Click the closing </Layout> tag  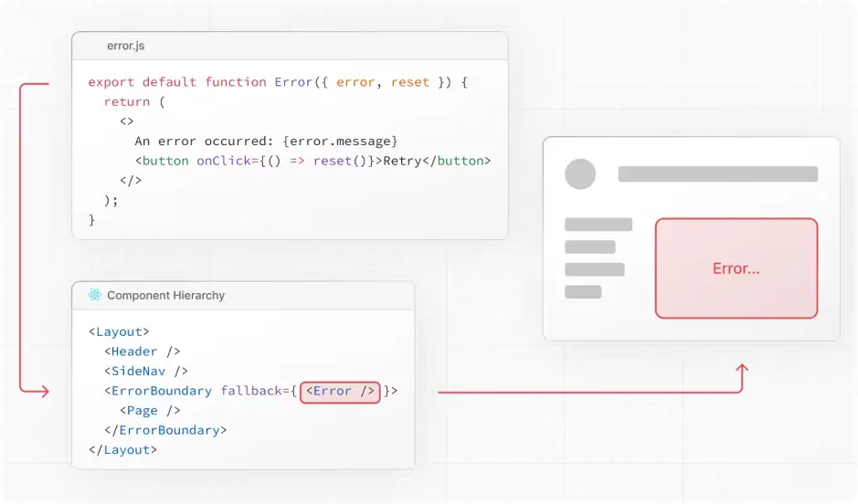pos(122,450)
